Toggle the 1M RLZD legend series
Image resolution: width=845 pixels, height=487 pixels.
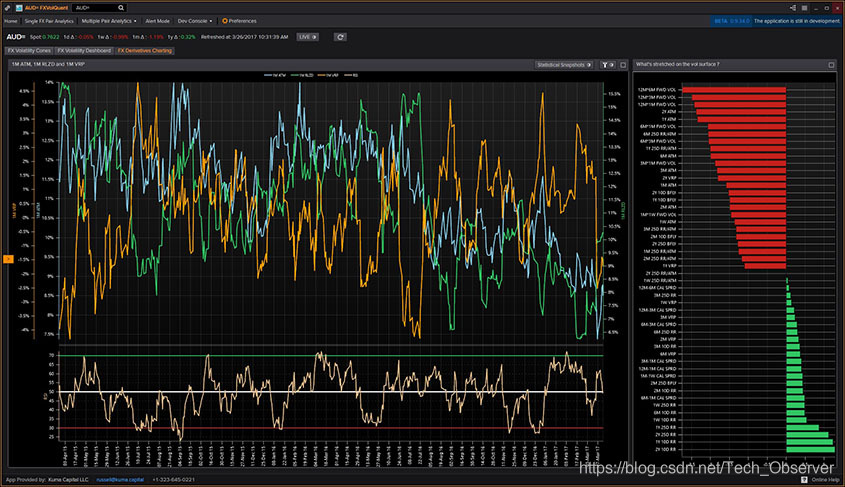click(302, 75)
